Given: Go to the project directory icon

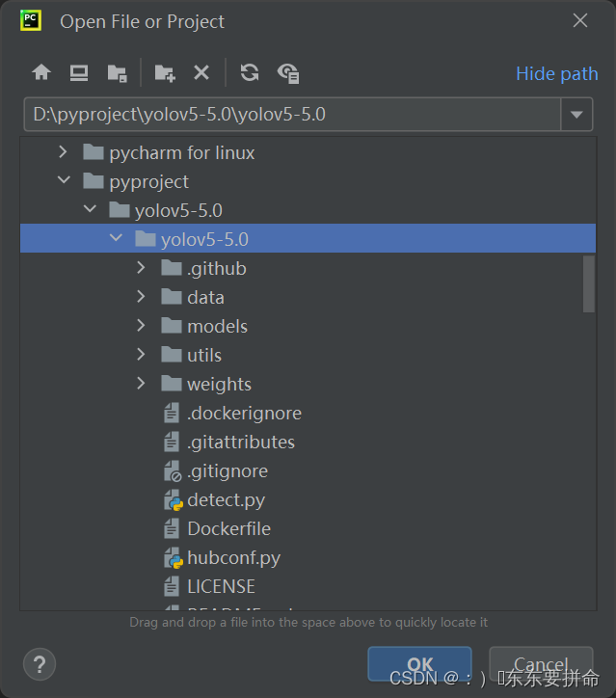Looking at the screenshot, I should pyautogui.click(x=118, y=73).
